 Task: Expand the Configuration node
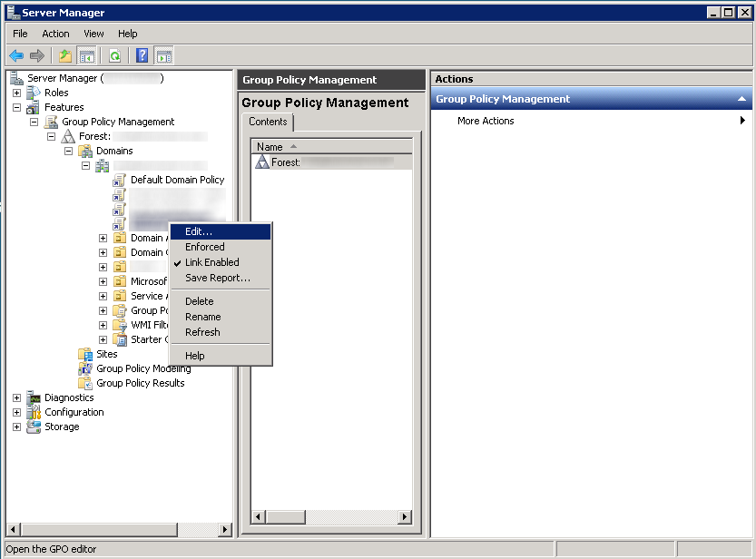point(17,413)
